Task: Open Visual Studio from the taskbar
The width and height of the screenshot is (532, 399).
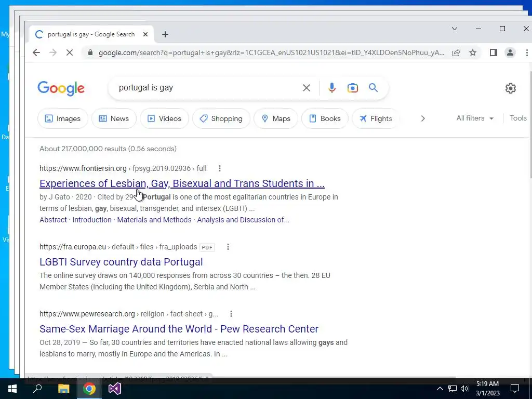Action: 115,389
